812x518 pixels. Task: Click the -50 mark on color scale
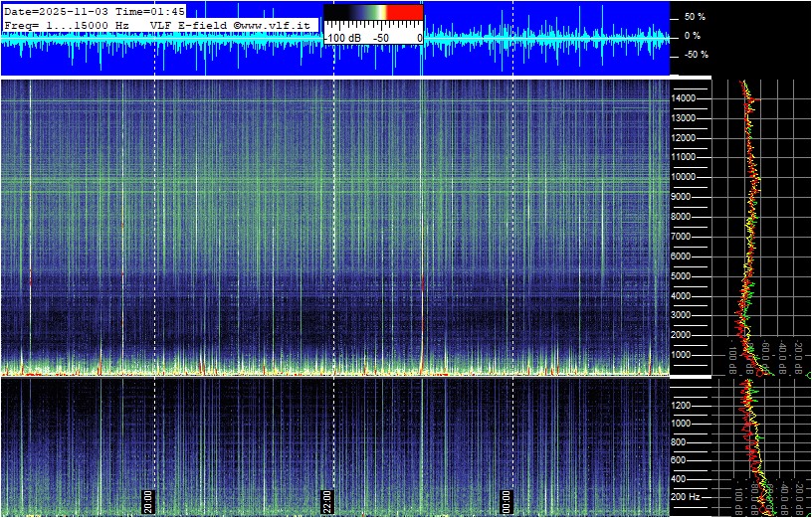coord(380,38)
